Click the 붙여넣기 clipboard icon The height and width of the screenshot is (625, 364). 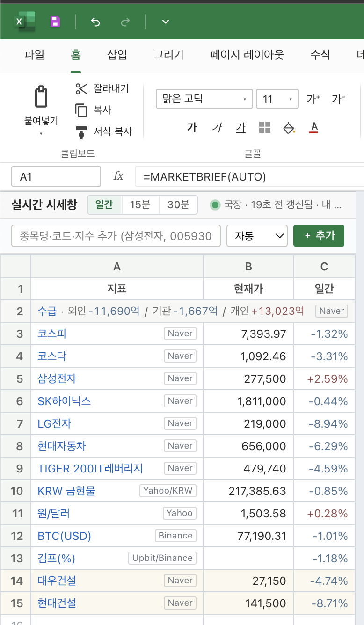pos(41,97)
